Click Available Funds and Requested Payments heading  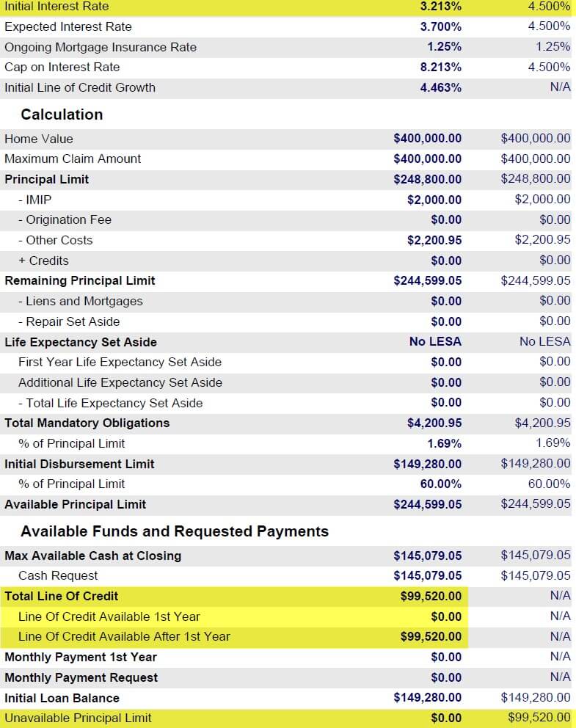[x=175, y=531]
